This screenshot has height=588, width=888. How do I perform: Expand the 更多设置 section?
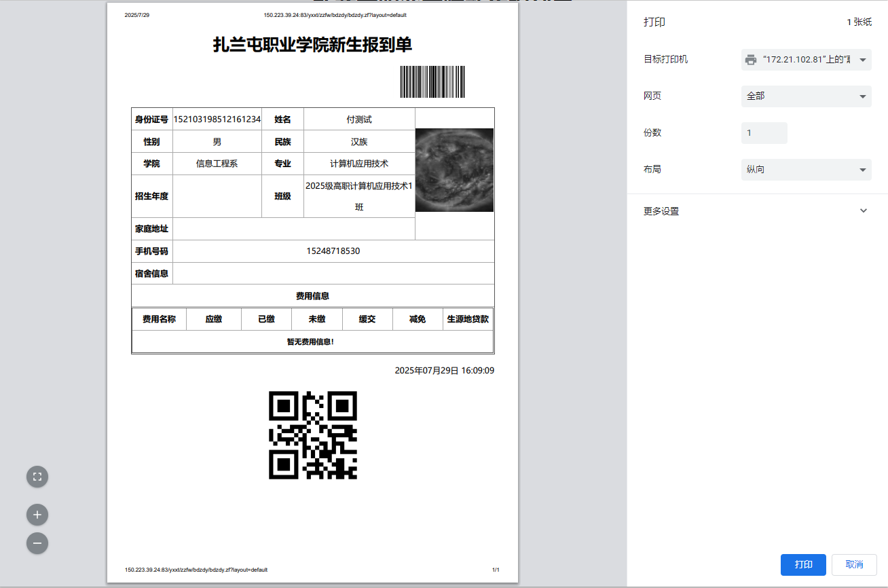pos(756,211)
